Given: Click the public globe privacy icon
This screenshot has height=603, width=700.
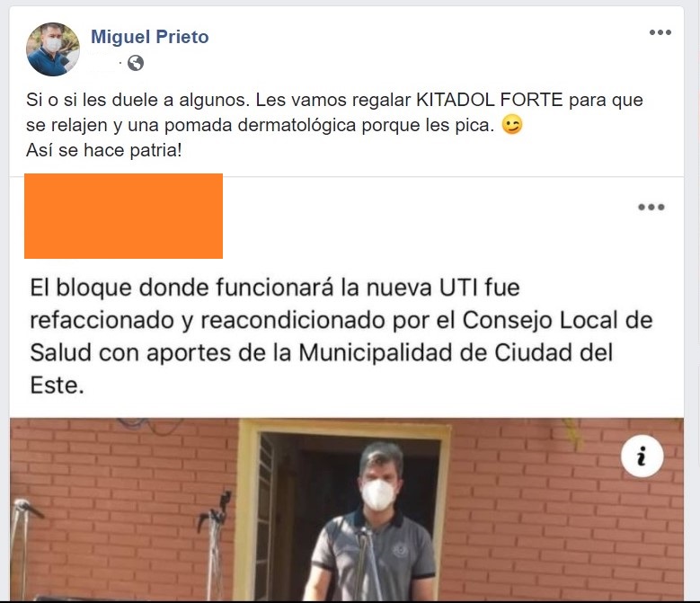Looking at the screenshot, I should tap(136, 63).
